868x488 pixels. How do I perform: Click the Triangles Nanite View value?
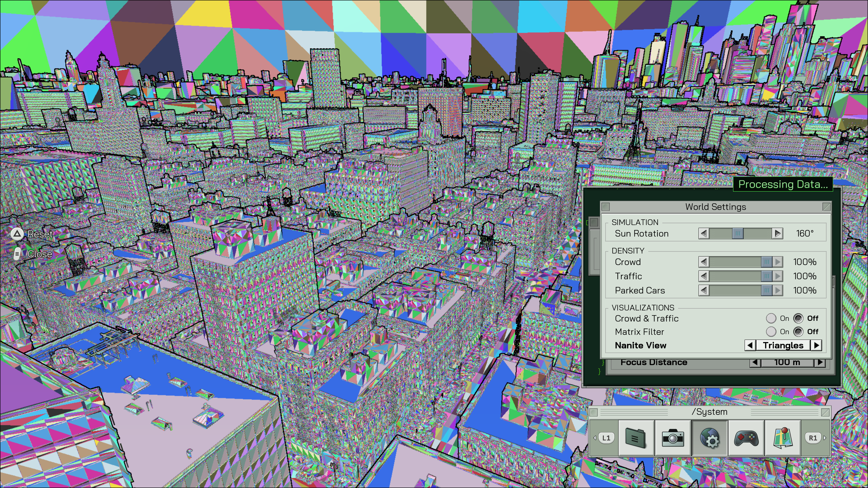tap(783, 345)
